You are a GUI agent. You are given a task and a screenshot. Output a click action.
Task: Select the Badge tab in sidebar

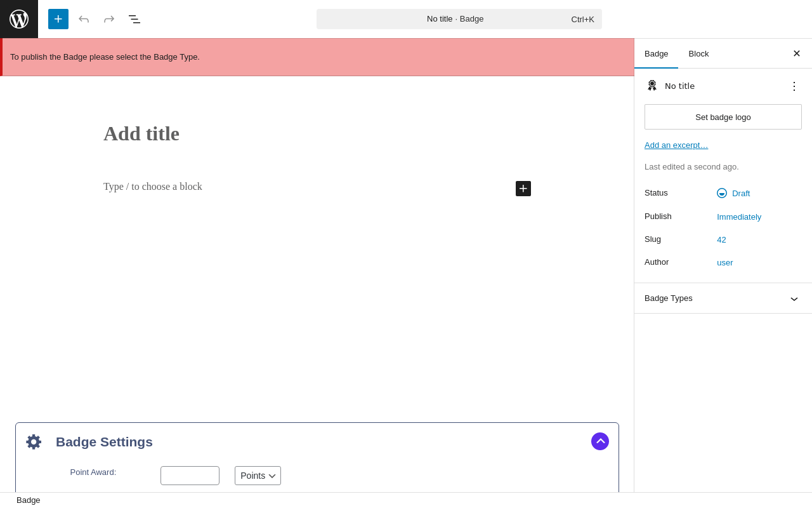coord(656,53)
